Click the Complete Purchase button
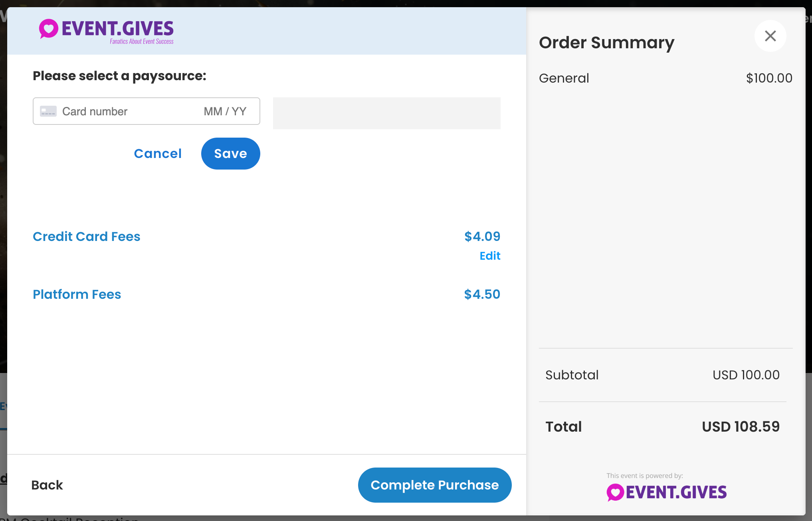This screenshot has width=812, height=521. click(x=435, y=485)
